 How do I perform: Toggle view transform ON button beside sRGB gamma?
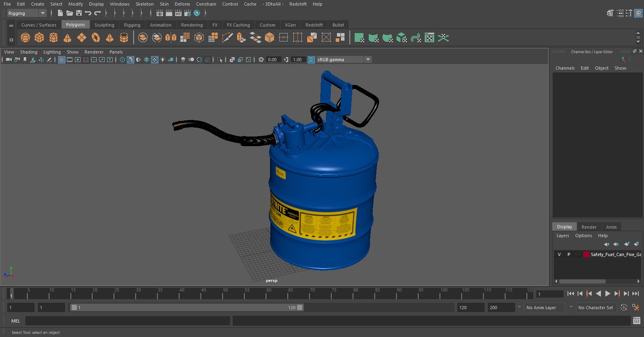pos(311,60)
